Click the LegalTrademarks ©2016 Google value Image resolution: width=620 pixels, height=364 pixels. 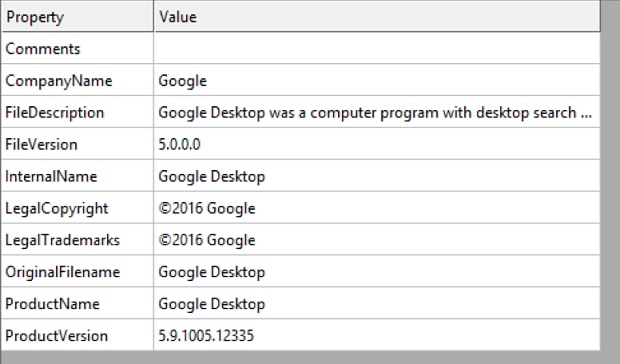click(207, 240)
